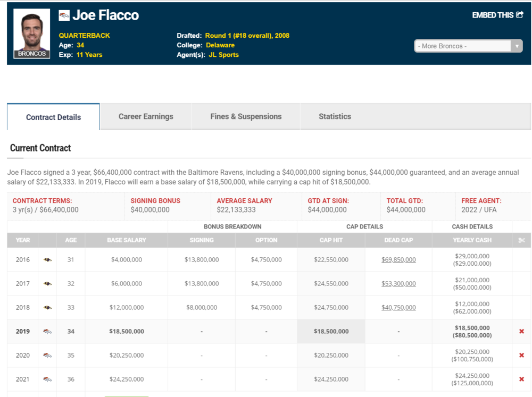Click the Broncos logo in the 2020 row

click(47, 356)
